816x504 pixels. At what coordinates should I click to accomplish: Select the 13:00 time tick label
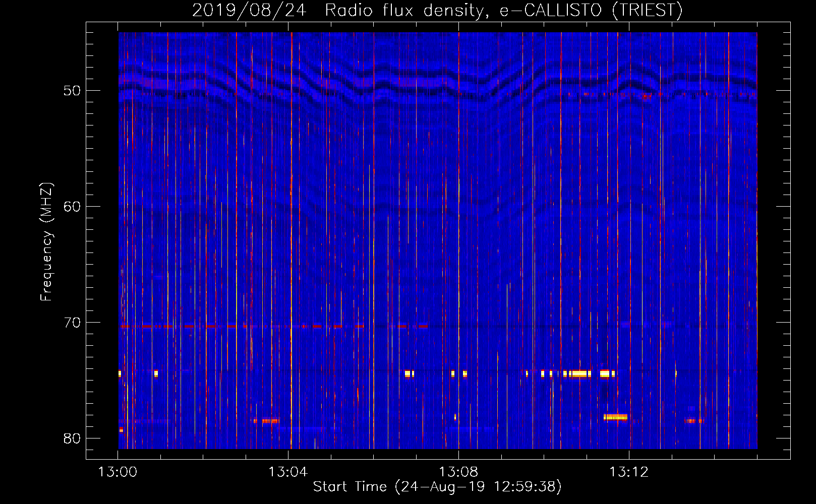coord(118,472)
